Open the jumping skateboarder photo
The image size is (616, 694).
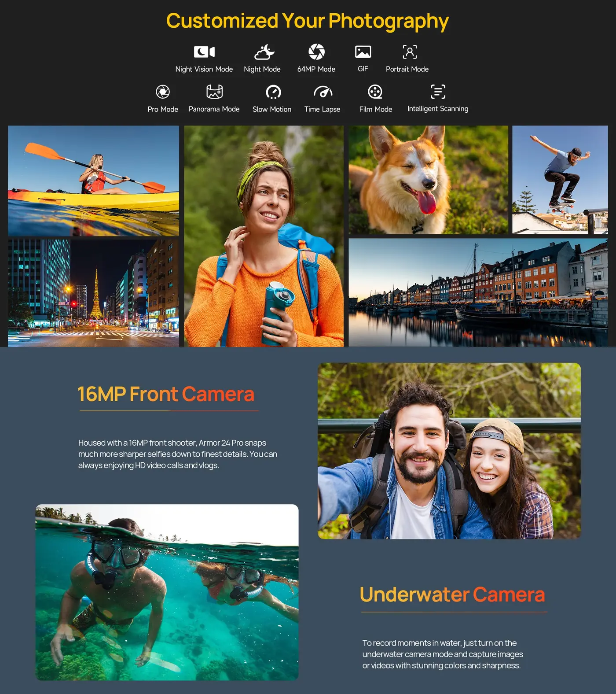click(x=560, y=180)
